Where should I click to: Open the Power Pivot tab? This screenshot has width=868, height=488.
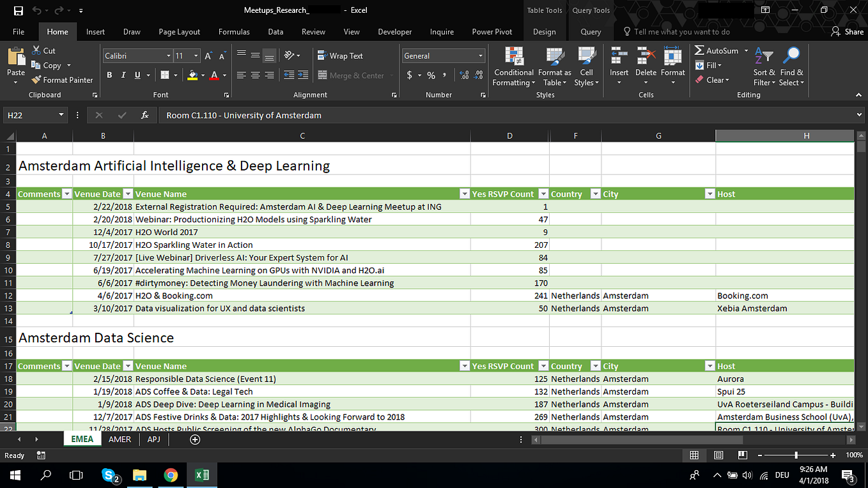(492, 31)
